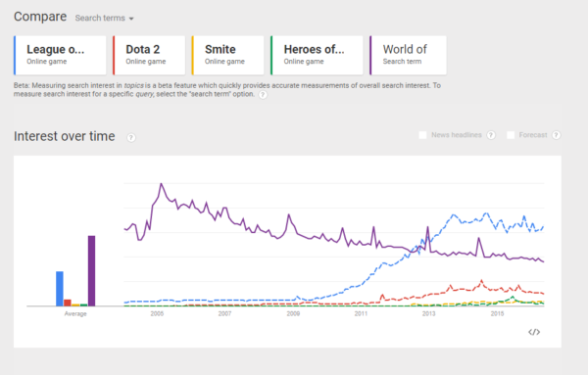Click the embed code icon under chart

534,332
